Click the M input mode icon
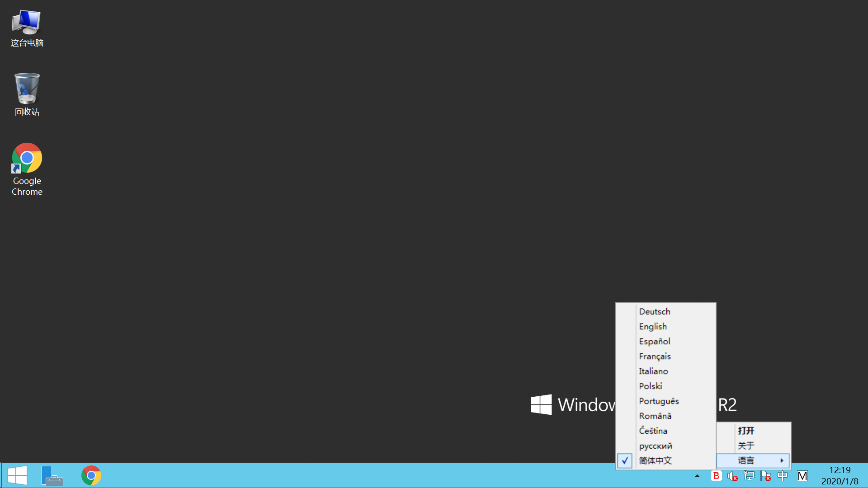 802,476
